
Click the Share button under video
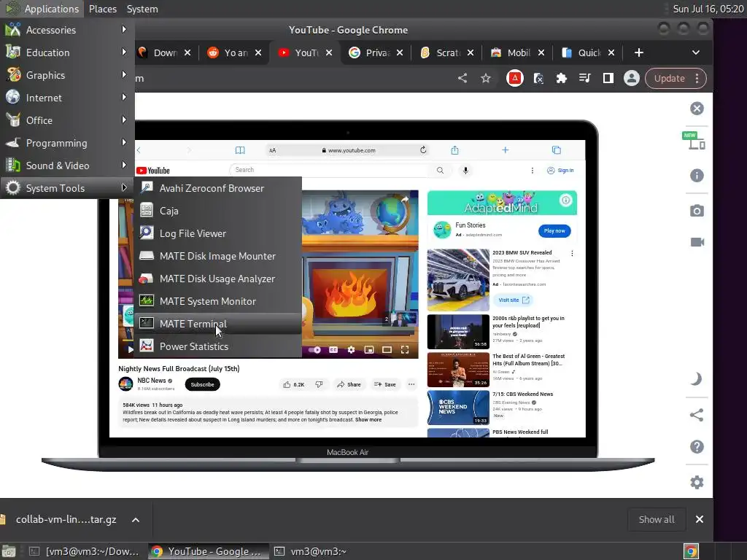[349, 384]
